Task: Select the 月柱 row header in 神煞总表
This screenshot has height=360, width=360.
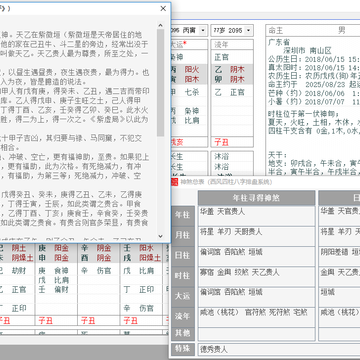Action: [182, 235]
